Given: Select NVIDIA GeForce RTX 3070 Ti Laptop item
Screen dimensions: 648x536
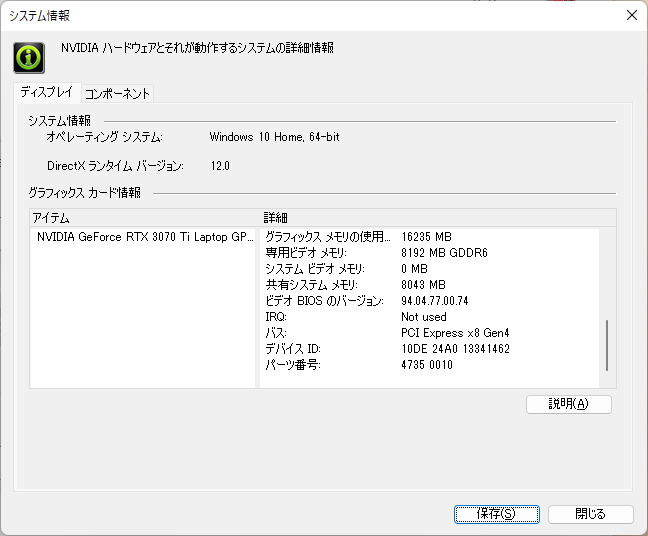Looking at the screenshot, I should 145,237.
